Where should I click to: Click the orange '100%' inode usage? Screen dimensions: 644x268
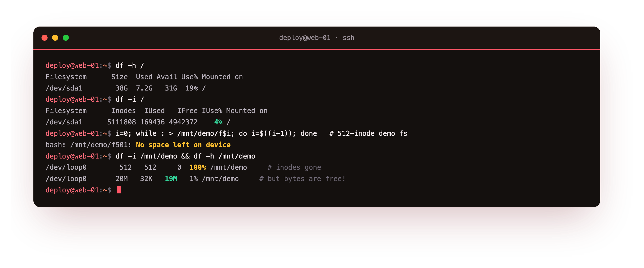pyautogui.click(x=198, y=167)
